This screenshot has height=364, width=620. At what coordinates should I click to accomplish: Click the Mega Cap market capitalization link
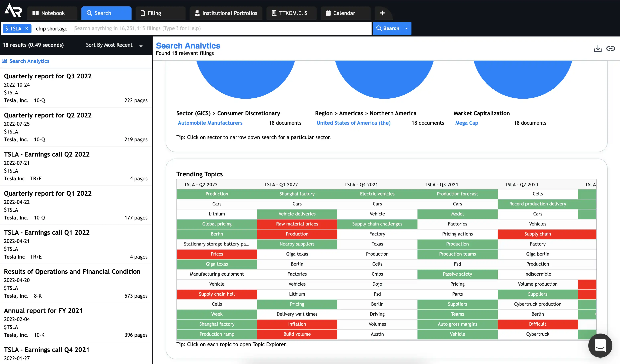[466, 123]
